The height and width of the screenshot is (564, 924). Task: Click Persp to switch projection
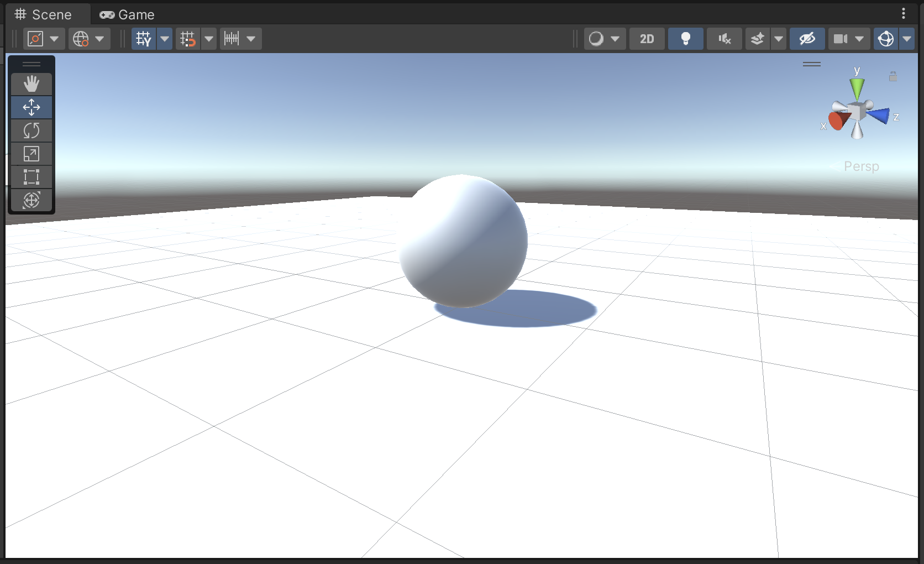861,166
